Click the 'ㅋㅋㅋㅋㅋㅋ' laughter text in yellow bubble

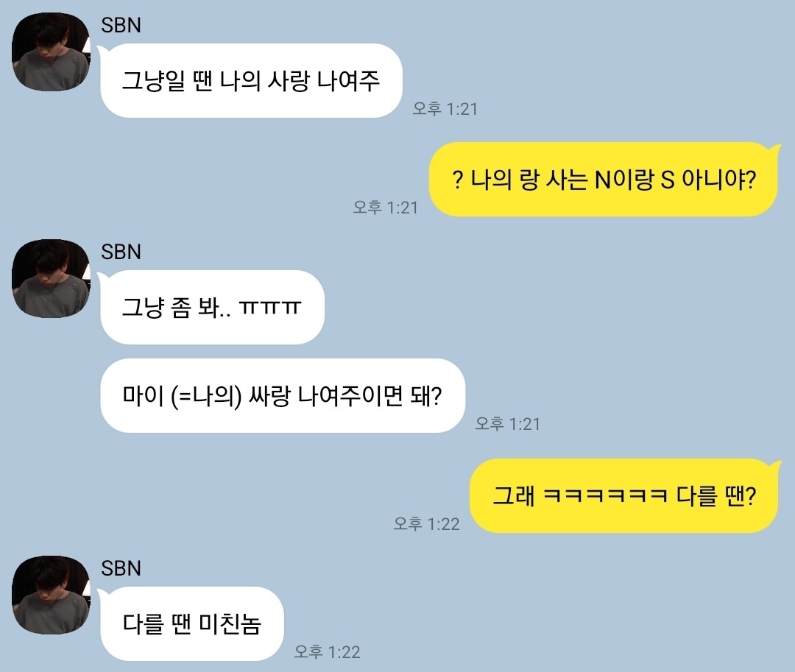tap(605, 495)
